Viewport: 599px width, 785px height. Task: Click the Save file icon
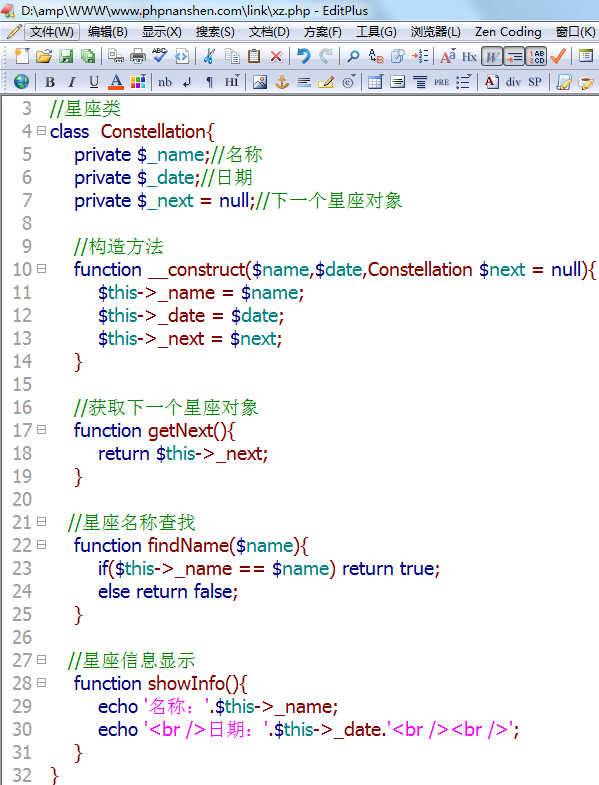66,56
